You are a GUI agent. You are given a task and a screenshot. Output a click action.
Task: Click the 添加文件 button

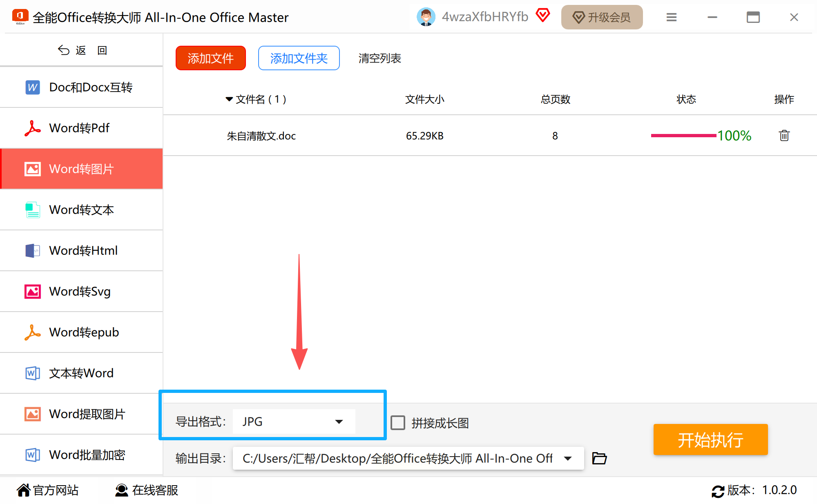coord(210,58)
